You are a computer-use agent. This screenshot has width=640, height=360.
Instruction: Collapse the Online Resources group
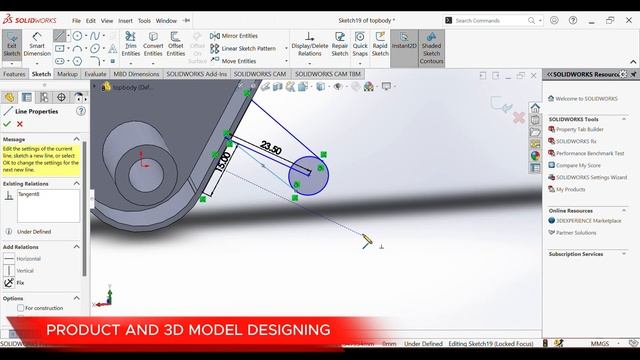click(624, 211)
